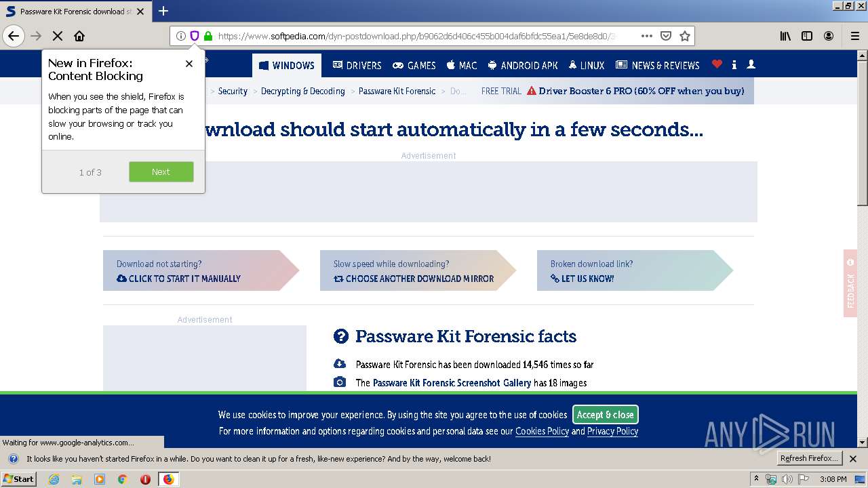The height and width of the screenshot is (488, 868).
Task: Open the Windows Start menu
Action: [x=19, y=479]
